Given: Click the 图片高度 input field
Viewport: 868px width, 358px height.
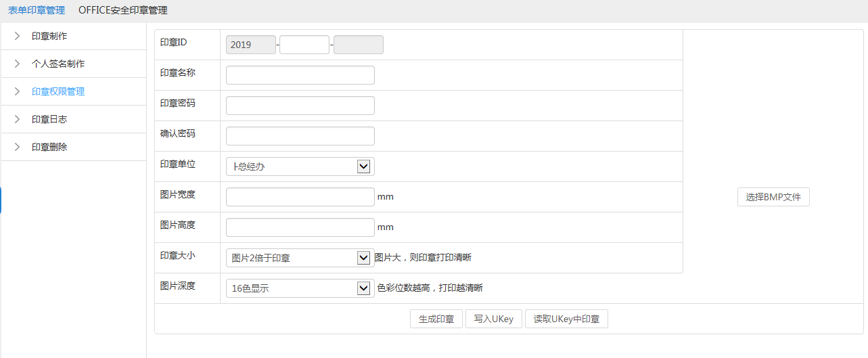Looking at the screenshot, I should [x=300, y=227].
